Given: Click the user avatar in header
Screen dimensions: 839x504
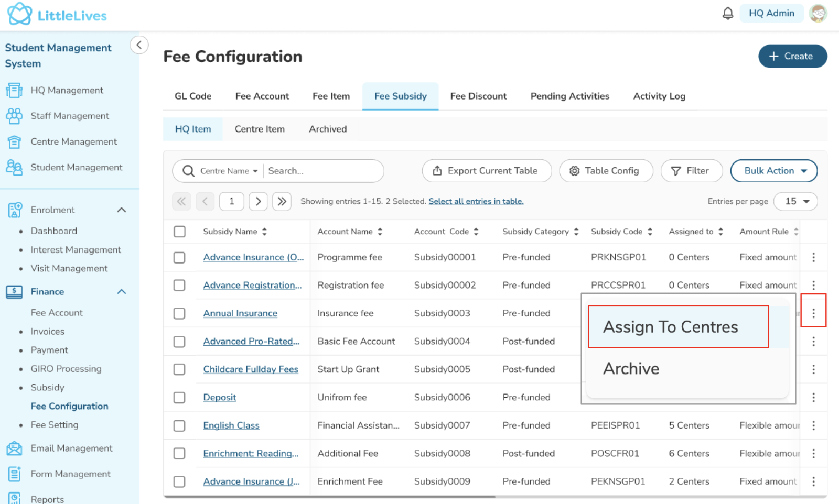Looking at the screenshot, I should [818, 14].
